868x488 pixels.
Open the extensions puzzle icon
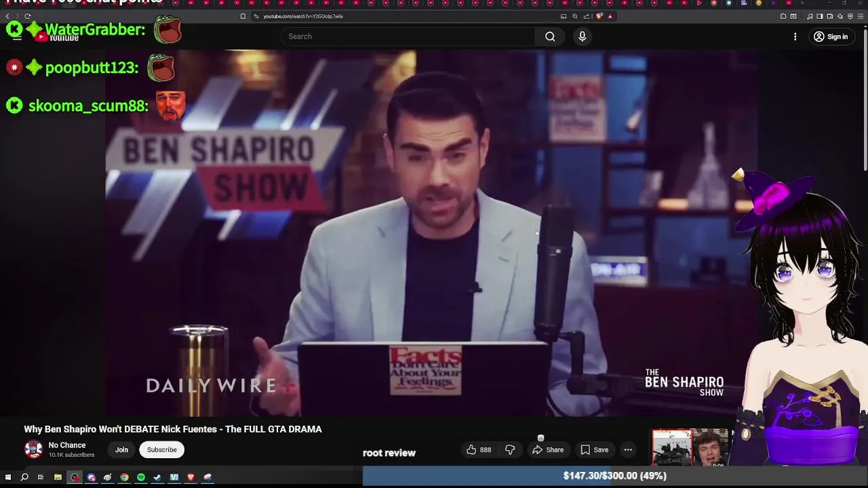tap(783, 16)
